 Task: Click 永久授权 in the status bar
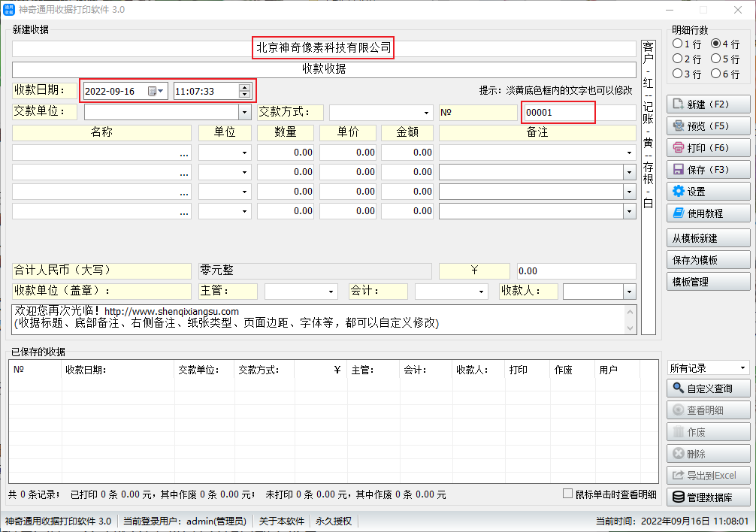[334, 521]
